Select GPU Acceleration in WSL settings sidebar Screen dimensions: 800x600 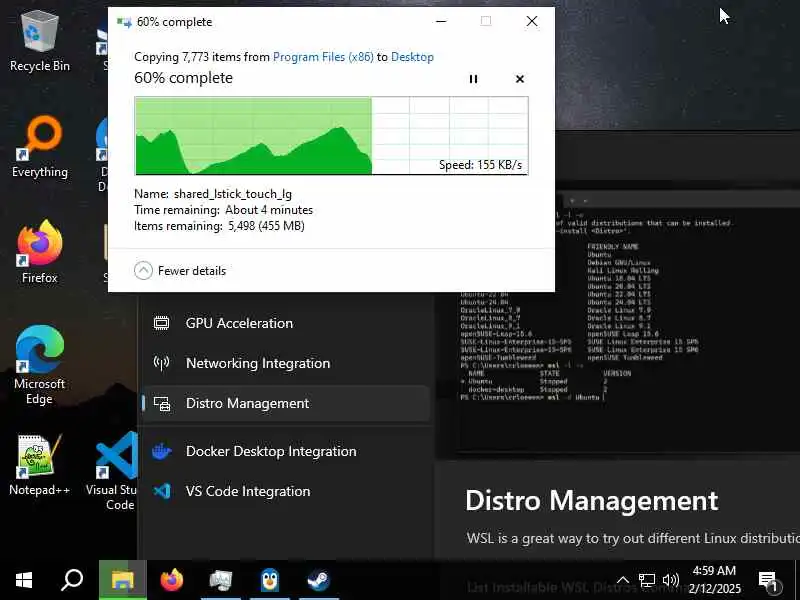(x=286, y=323)
